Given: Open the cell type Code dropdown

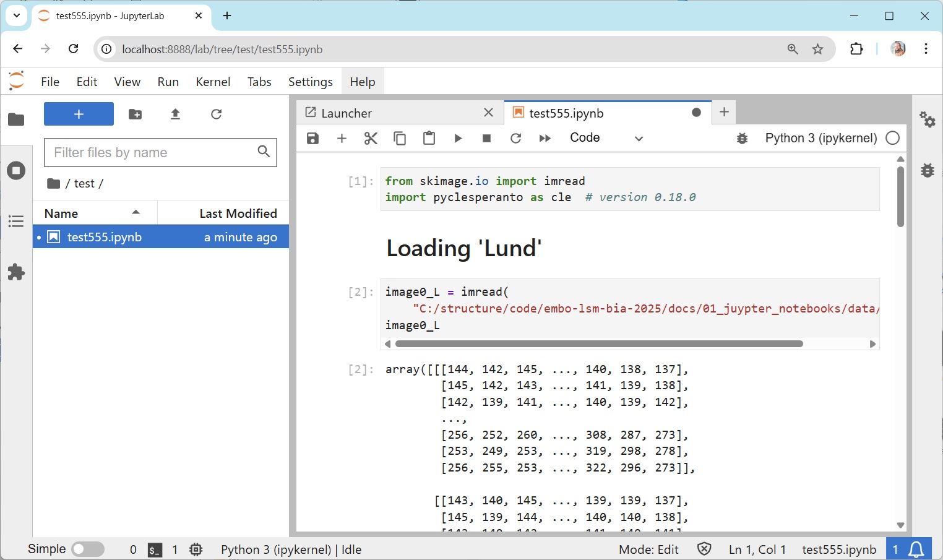Looking at the screenshot, I should (606, 138).
